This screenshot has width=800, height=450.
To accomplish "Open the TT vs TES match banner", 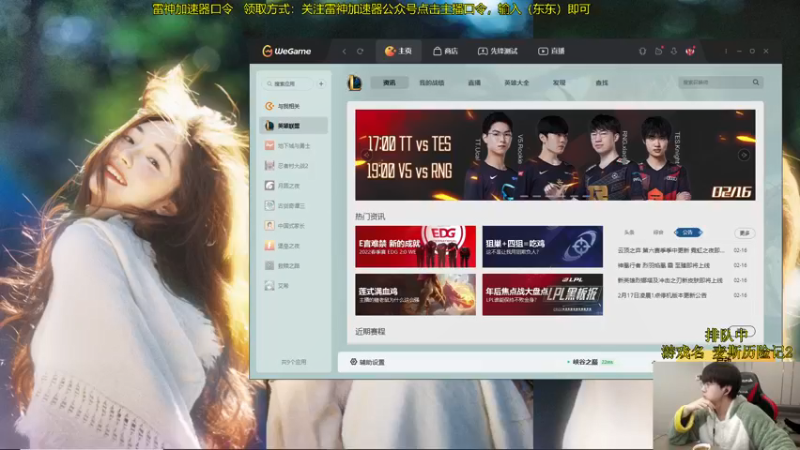I will (555, 155).
